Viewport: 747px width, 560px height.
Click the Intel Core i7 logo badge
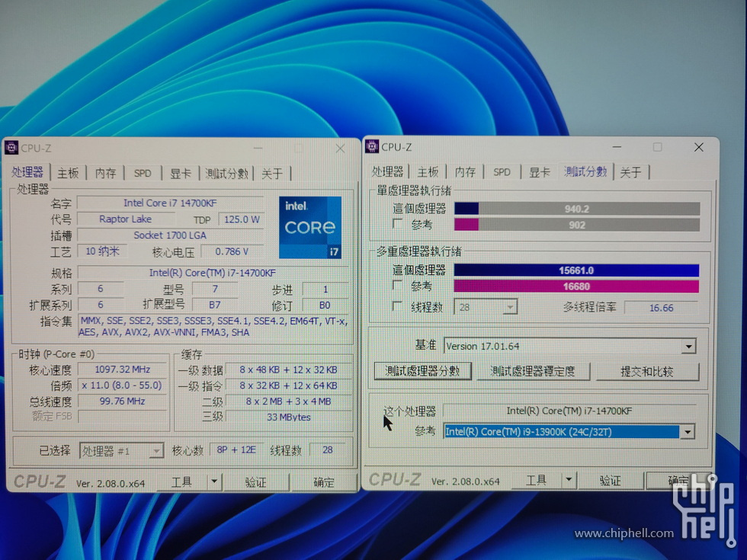coord(310,228)
